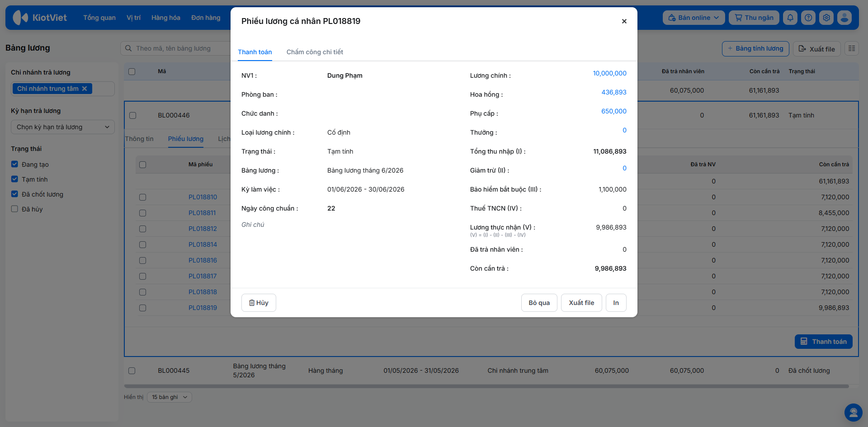This screenshot has width=868, height=427.
Task: Click Tổng thu nhập (I) amount 11,086,893
Action: [x=610, y=151]
